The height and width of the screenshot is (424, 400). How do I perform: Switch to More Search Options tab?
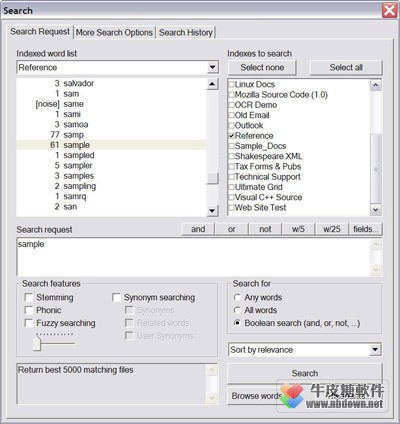click(114, 33)
